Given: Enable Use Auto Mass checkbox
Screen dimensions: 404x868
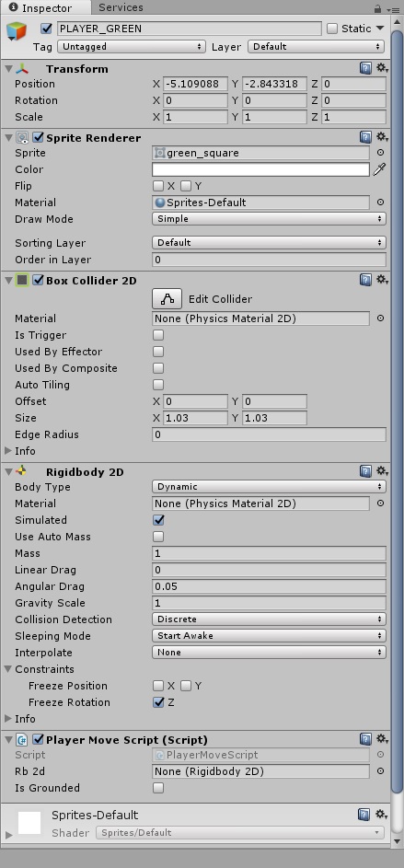Looking at the screenshot, I should point(158,537).
